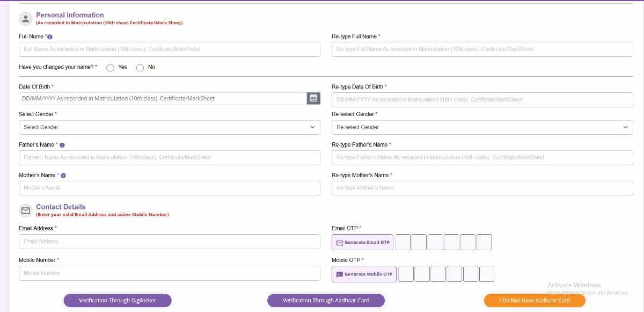Select Yes for changed name
The height and width of the screenshot is (312, 644).
pyautogui.click(x=111, y=68)
